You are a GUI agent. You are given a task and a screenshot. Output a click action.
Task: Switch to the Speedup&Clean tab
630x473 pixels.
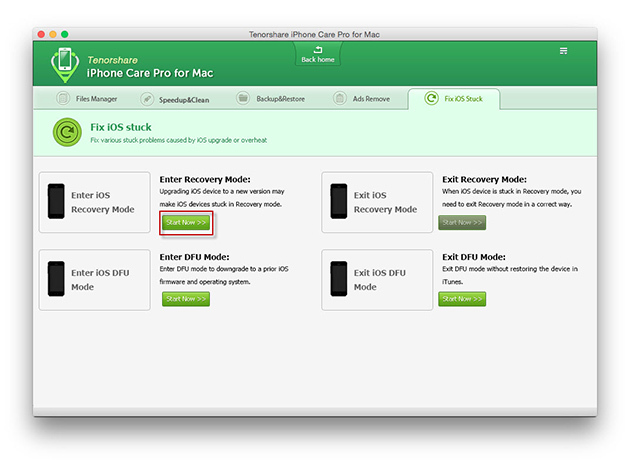(x=175, y=99)
